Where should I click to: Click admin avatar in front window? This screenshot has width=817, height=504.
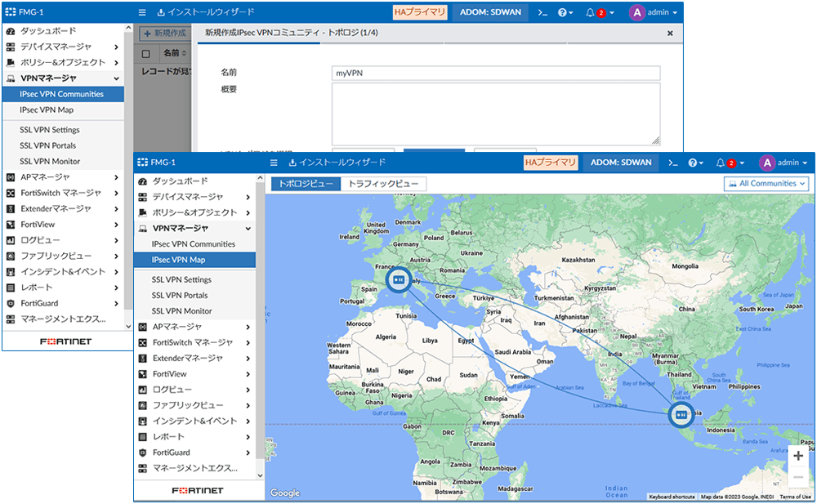767,163
